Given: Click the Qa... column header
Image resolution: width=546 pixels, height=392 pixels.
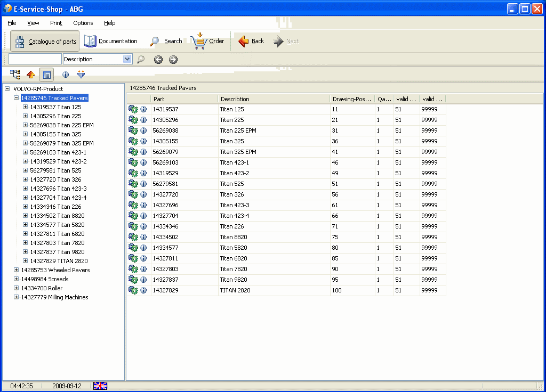Looking at the screenshot, I should [x=384, y=99].
